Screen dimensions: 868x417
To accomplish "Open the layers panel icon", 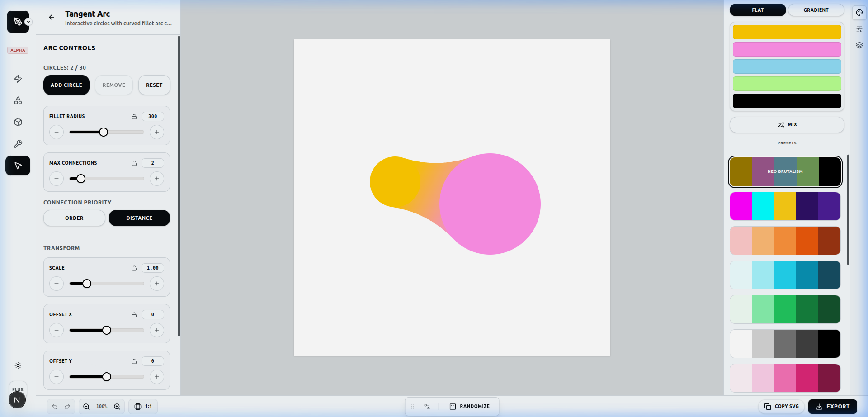I will [859, 45].
